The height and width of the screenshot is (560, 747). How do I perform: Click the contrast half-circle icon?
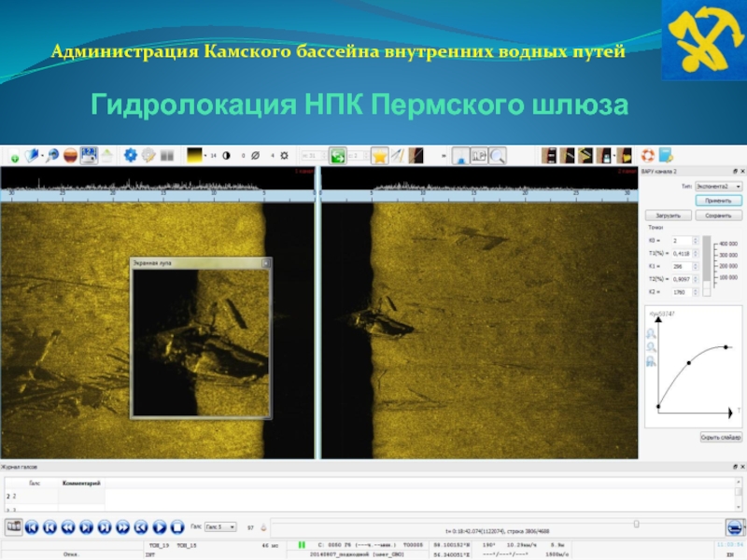click(x=226, y=156)
